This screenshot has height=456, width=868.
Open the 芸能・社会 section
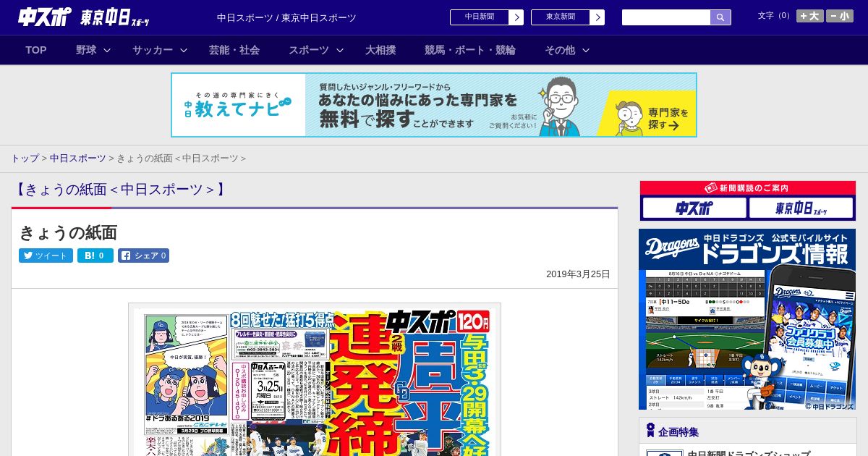point(234,50)
